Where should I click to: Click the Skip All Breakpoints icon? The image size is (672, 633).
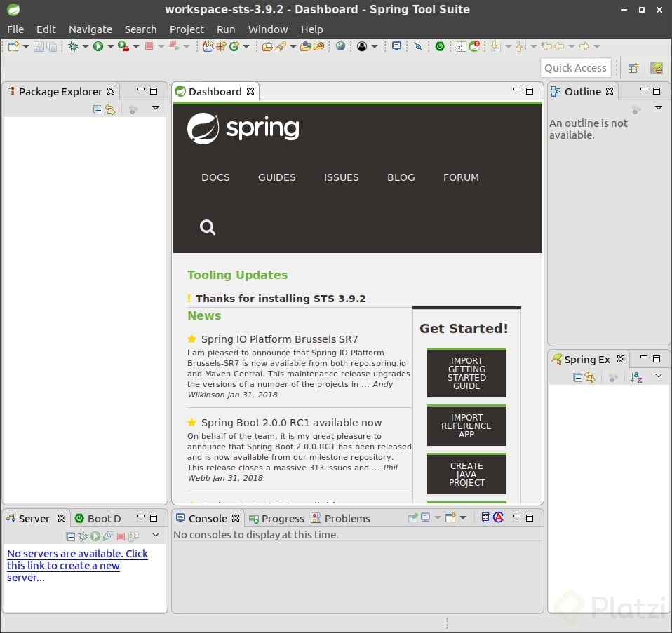click(418, 46)
